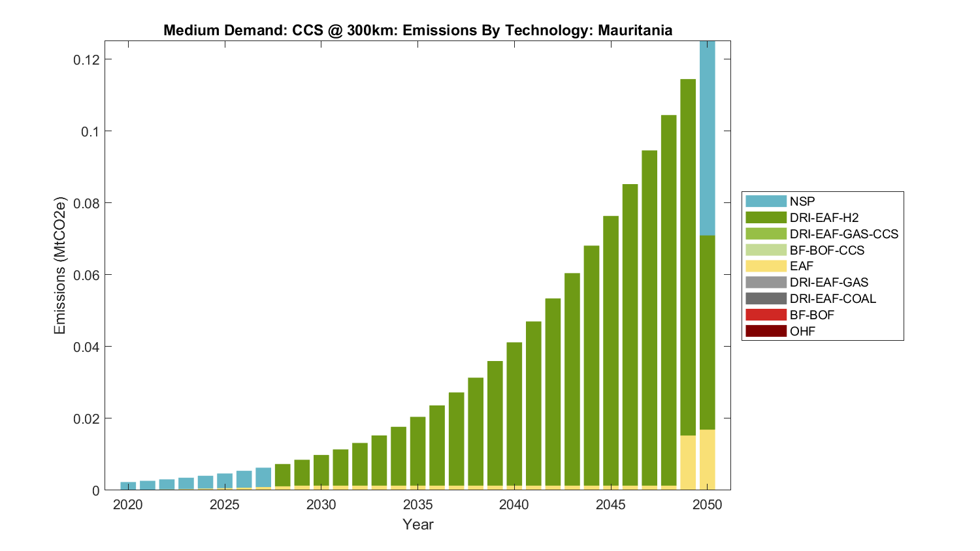This screenshot has height=551, width=980.
Task: Click the 'DRI-EAF-GAS-CCS' legend text label
Action: tap(843, 234)
